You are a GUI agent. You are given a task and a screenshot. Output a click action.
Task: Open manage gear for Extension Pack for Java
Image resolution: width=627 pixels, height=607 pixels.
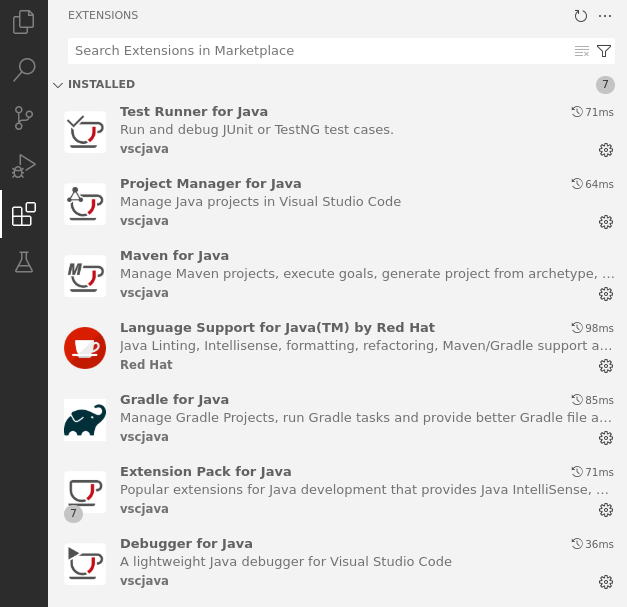click(x=605, y=510)
